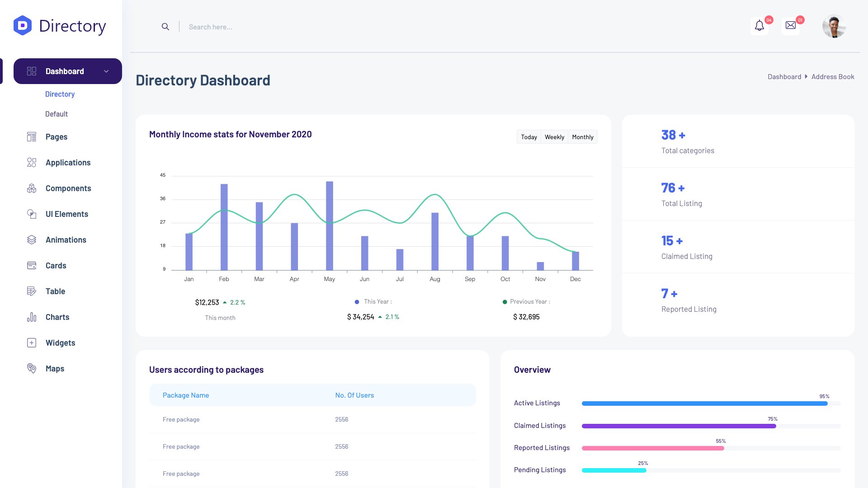Navigate to Address Book via breadcrumb
Screen dimensions: 868x488
(x=833, y=76)
